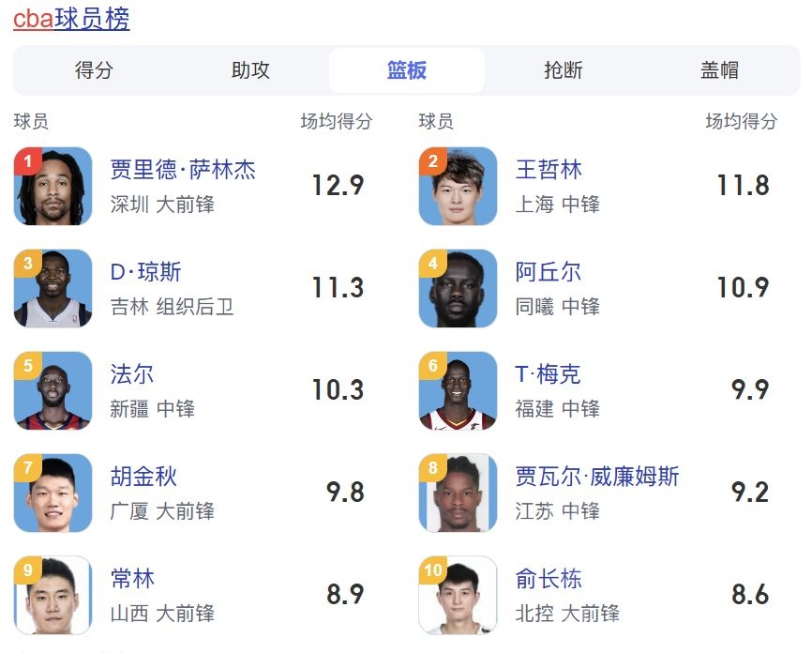Open 阿丘尔's avatar picture

[x=459, y=288]
